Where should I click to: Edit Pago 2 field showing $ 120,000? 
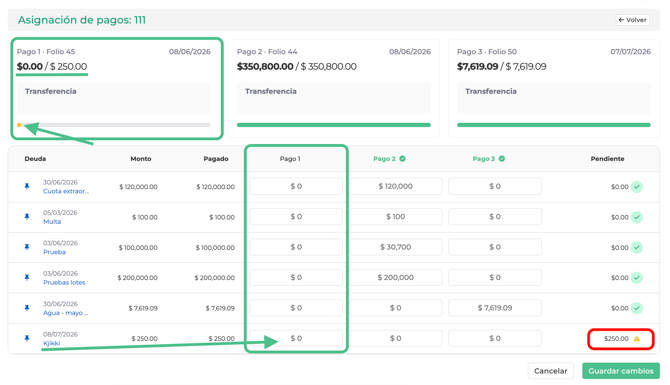pyautogui.click(x=396, y=186)
